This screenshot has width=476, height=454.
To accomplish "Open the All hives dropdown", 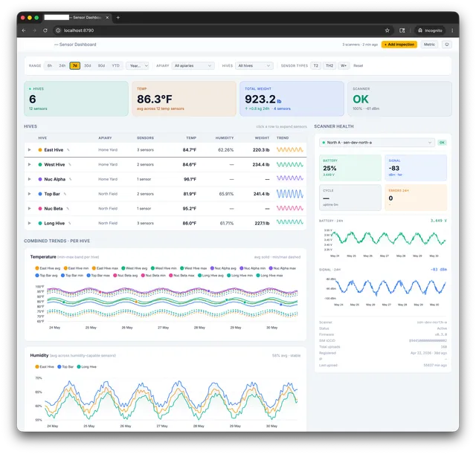I will [x=254, y=65].
